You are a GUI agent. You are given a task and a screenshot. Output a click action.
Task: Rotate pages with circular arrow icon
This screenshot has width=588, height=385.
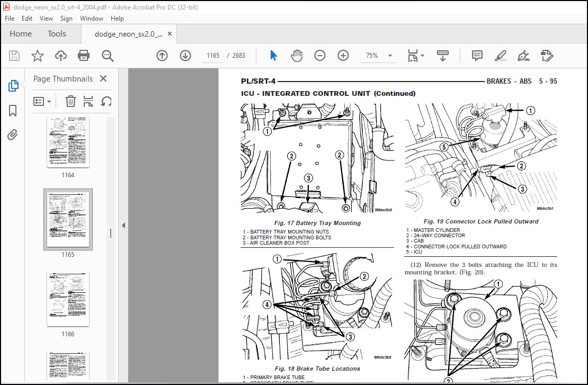pos(106,101)
